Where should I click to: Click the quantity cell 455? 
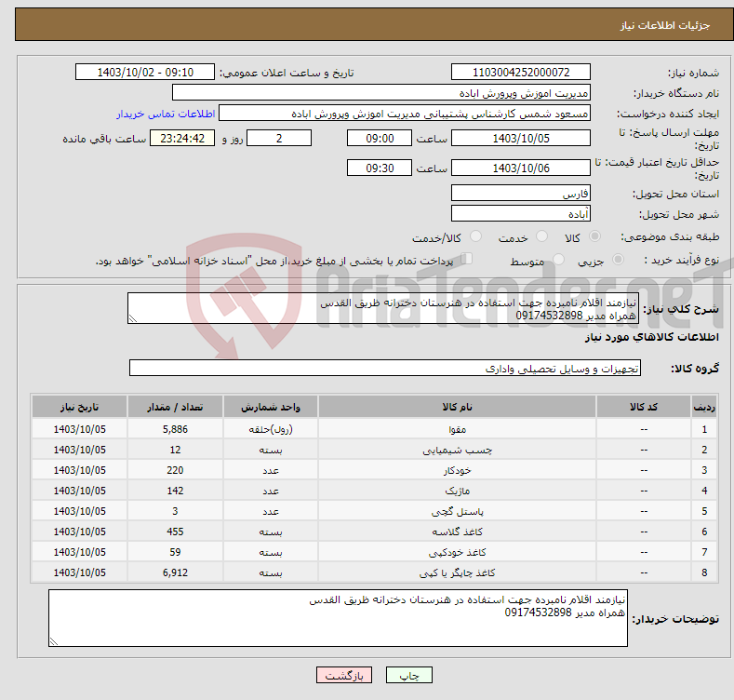(x=175, y=532)
